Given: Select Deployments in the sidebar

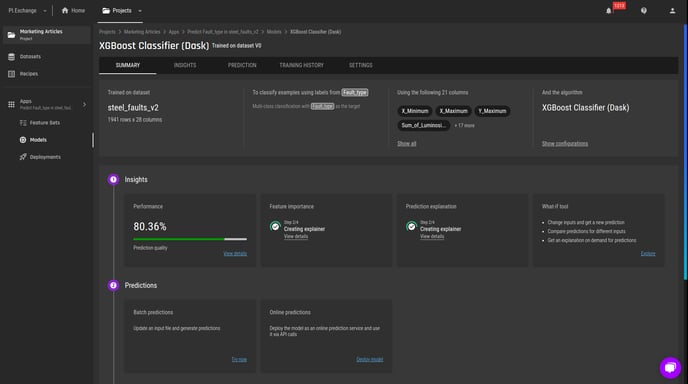Looking at the screenshot, I should coord(45,157).
